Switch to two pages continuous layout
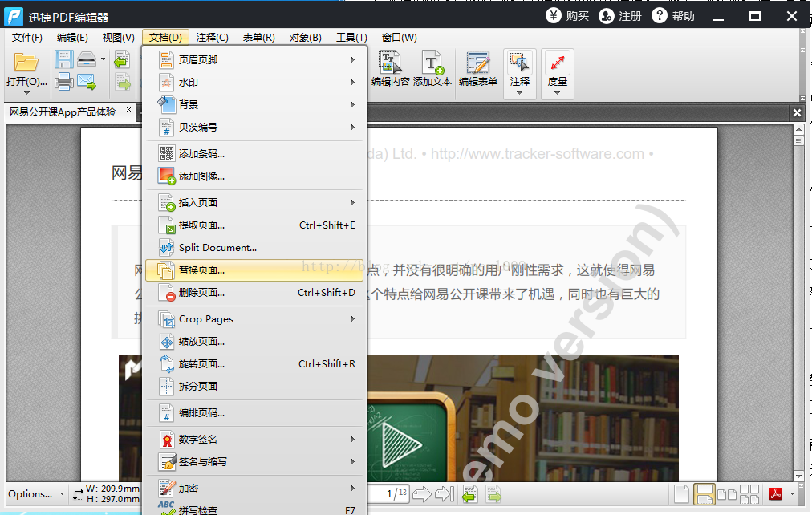812x515 pixels. click(749, 494)
